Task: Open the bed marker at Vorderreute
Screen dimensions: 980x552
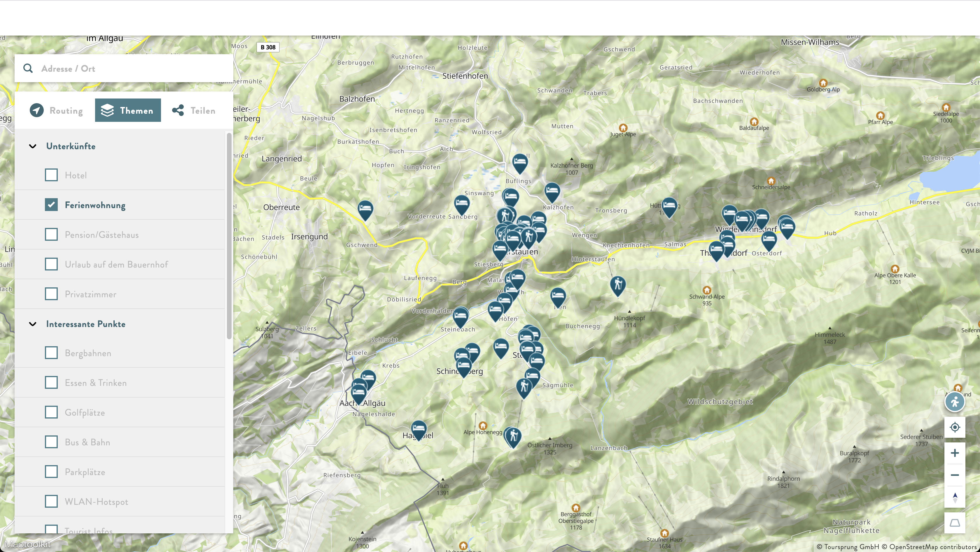Action: 462,205
